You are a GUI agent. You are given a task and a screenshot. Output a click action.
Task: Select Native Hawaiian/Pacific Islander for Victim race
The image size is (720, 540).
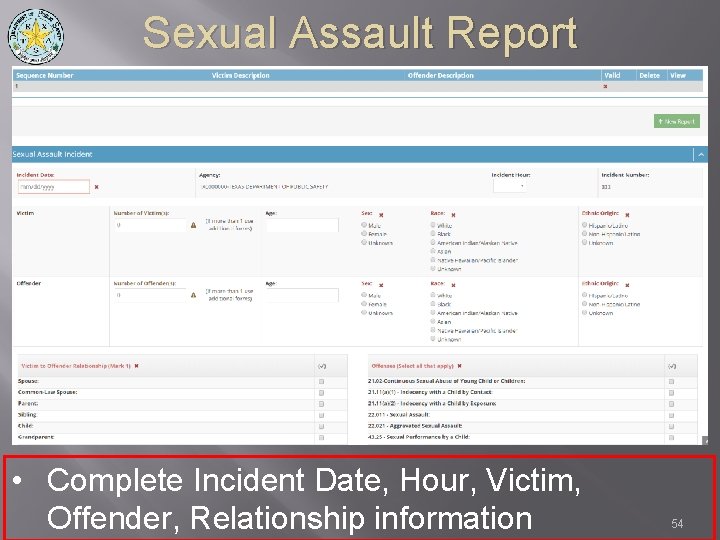433,260
